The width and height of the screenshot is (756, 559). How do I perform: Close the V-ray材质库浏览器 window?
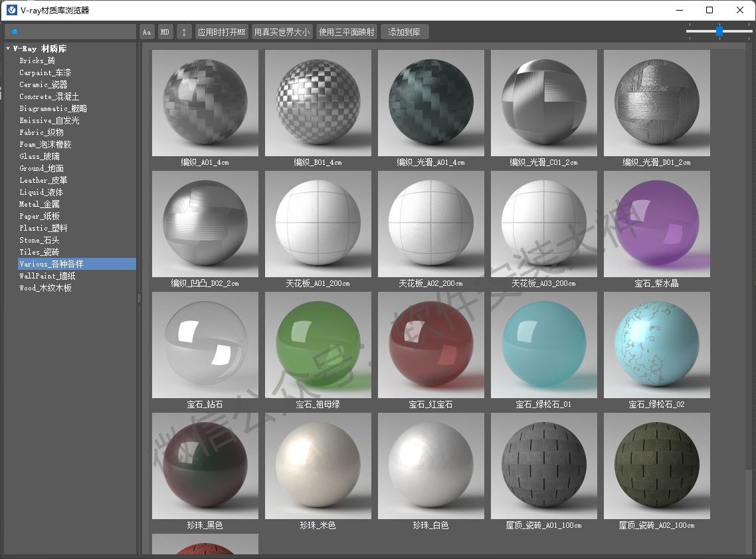pyautogui.click(x=739, y=10)
